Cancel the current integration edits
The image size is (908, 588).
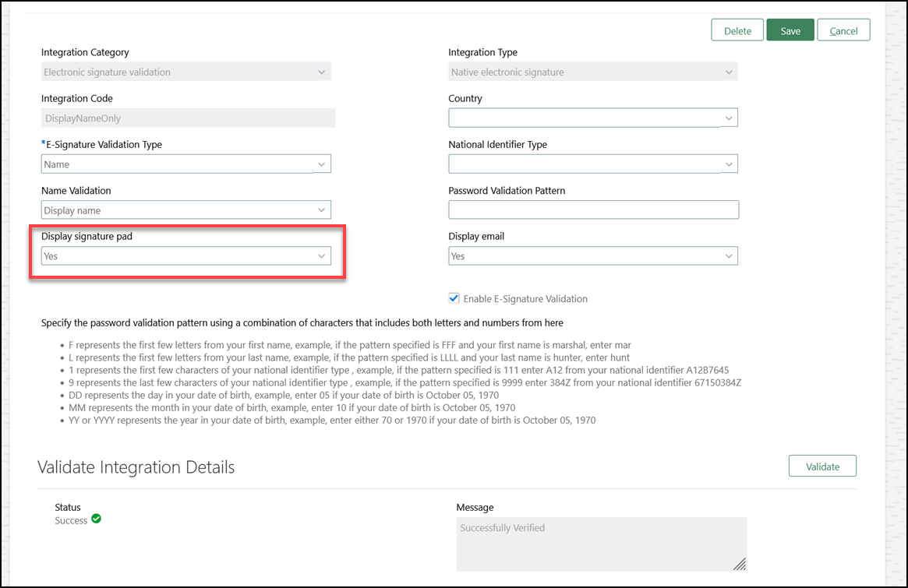click(x=843, y=30)
